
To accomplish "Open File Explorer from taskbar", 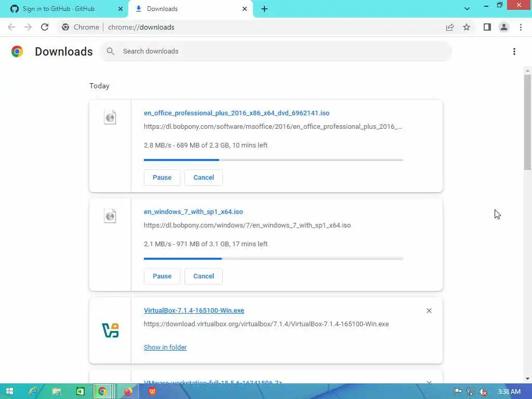I will click(56, 392).
